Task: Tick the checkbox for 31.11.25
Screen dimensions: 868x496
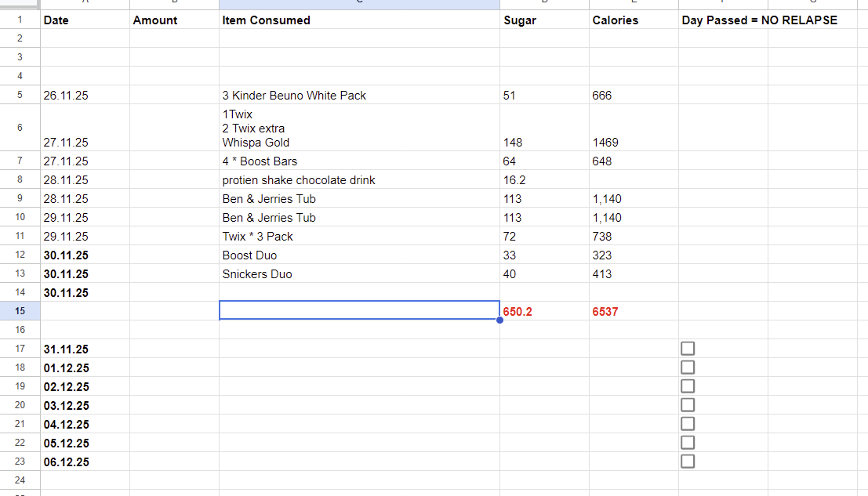Action: [x=688, y=349]
